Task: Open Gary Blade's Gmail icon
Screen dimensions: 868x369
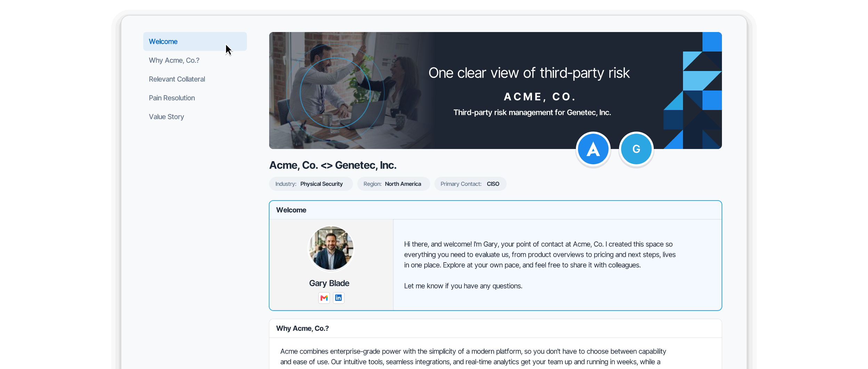Action: 324,298
